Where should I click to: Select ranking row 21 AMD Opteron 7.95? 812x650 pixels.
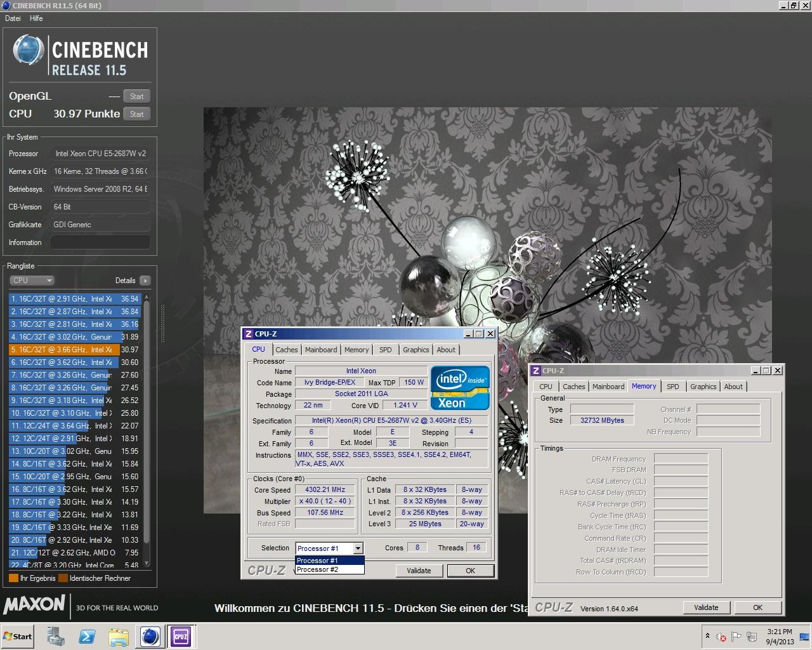click(74, 553)
